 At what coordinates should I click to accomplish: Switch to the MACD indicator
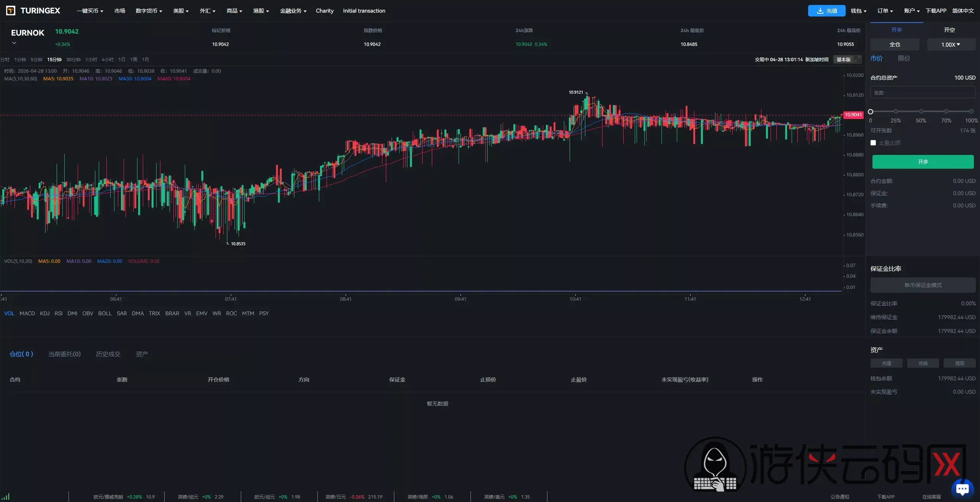27,313
